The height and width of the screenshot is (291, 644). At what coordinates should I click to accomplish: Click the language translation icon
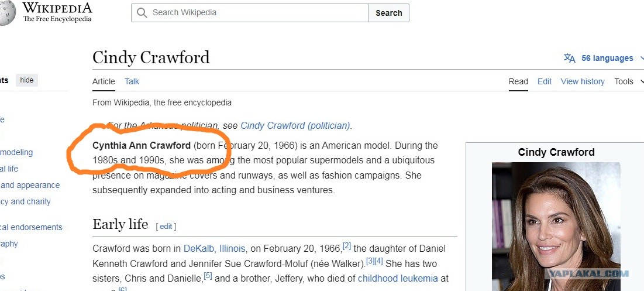(x=569, y=58)
